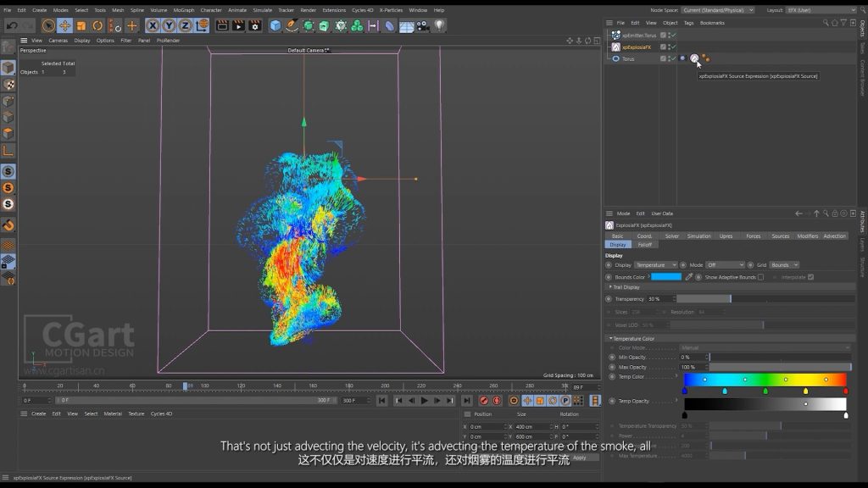Click the xpExplosiaFX Source tag on Torus
The image size is (868, 488).
(x=694, y=58)
